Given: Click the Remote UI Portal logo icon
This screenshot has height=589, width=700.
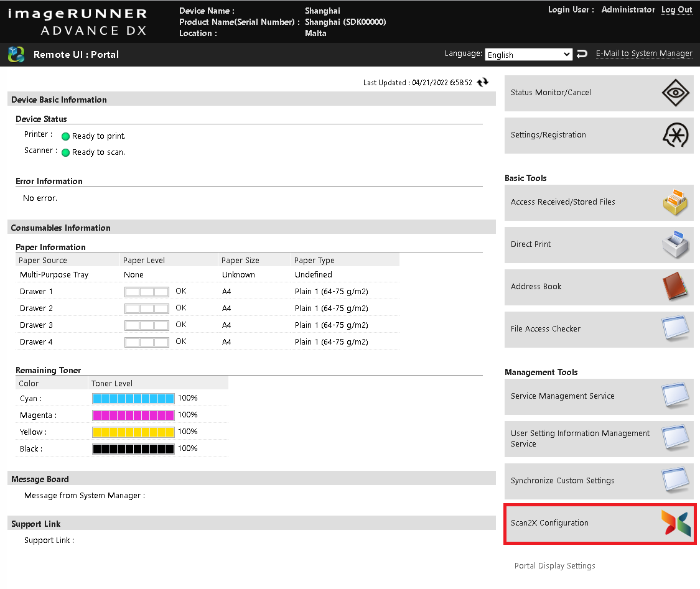Looking at the screenshot, I should [x=16, y=55].
